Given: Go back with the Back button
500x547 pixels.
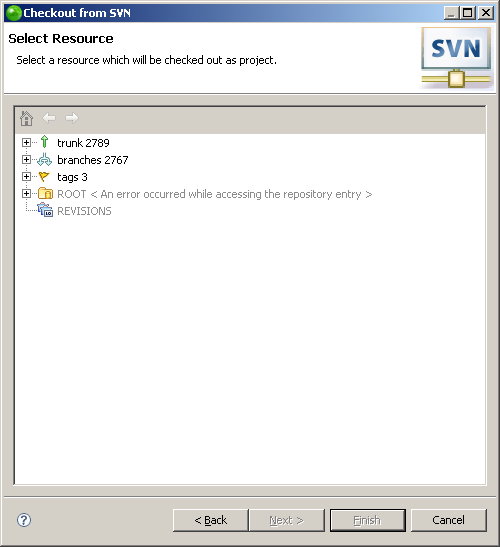Looking at the screenshot, I should point(210,520).
